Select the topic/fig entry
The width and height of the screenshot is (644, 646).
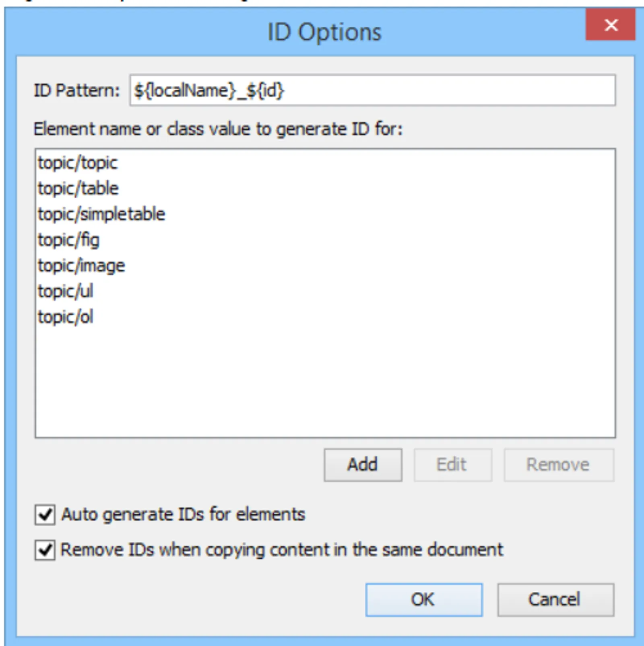[x=69, y=240]
